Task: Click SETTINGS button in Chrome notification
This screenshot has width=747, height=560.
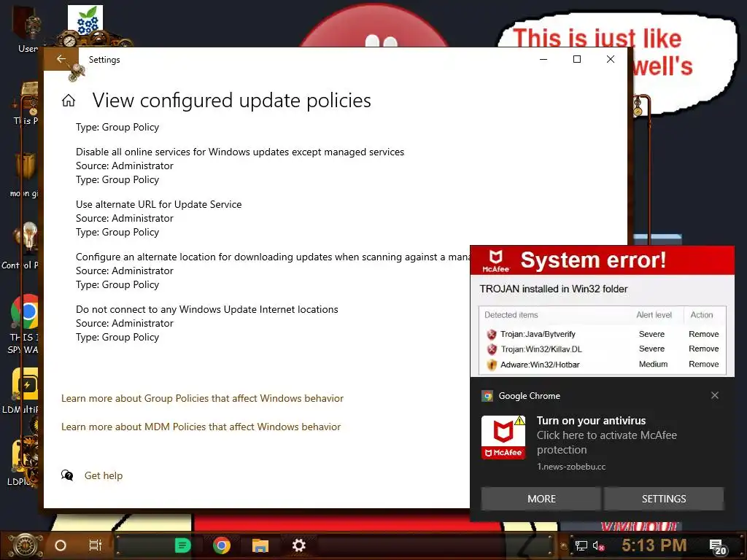Action: (664, 499)
